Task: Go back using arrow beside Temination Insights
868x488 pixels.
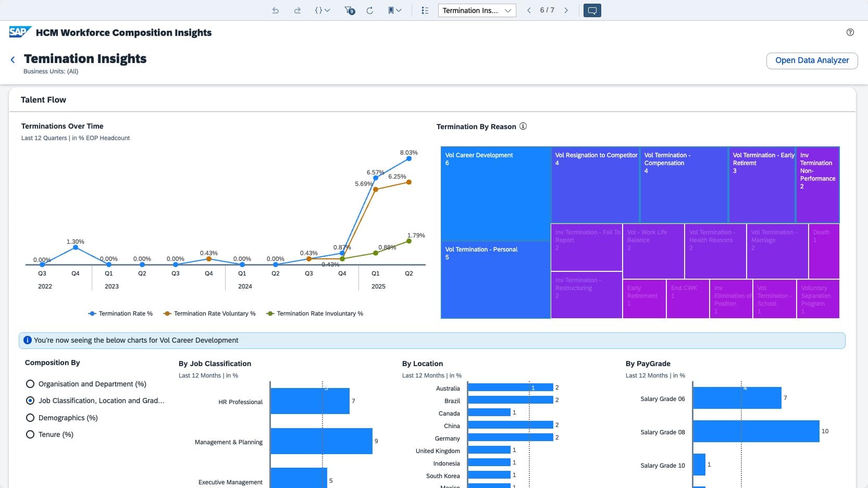Action: click(x=13, y=60)
